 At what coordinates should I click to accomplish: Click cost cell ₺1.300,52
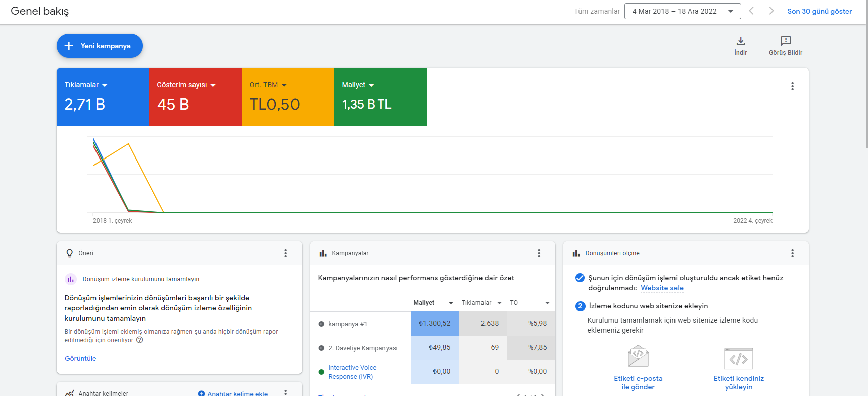(x=435, y=324)
